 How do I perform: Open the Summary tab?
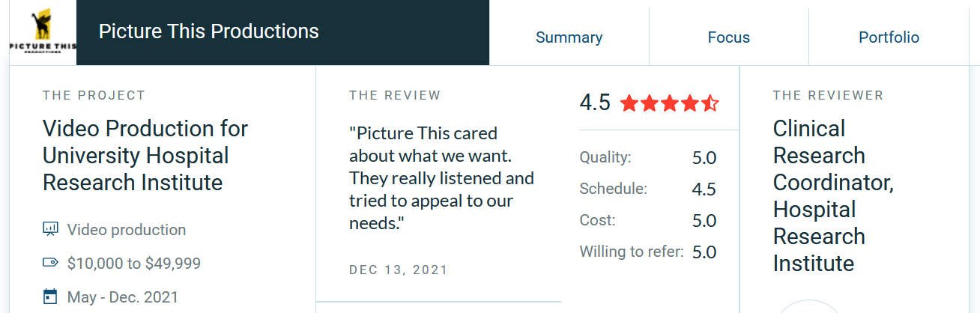[569, 37]
